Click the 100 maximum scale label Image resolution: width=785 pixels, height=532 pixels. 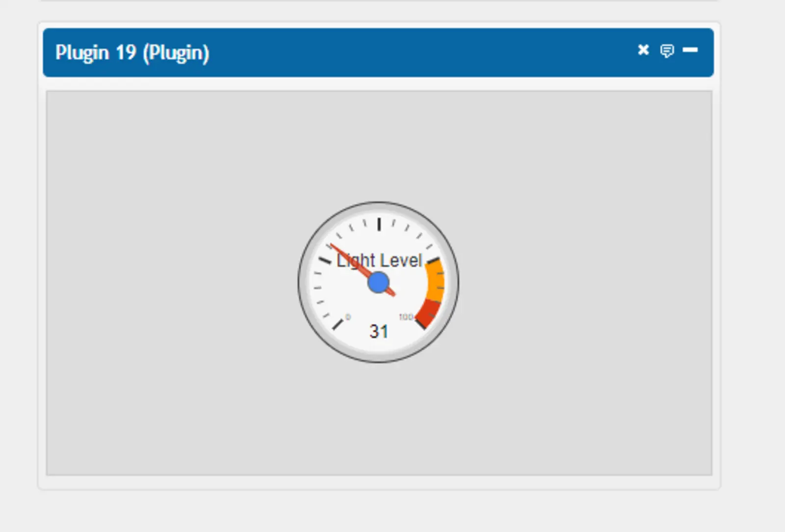coord(406,317)
